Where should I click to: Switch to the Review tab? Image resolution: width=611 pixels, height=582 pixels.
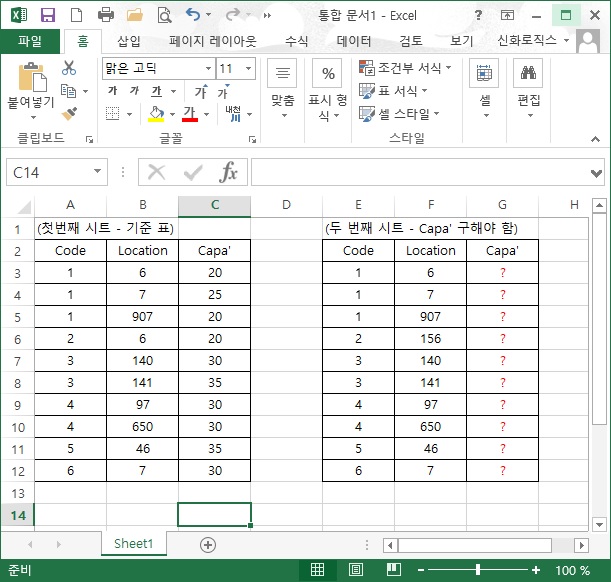(x=411, y=41)
